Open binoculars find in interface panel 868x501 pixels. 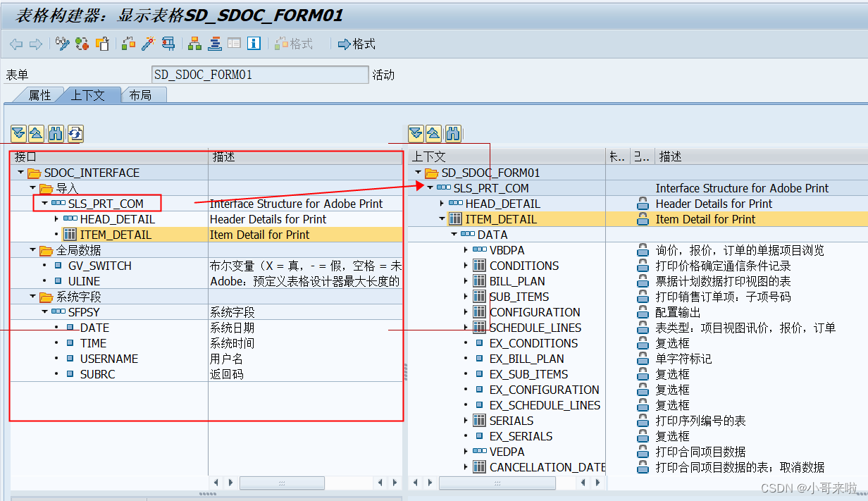click(x=56, y=133)
